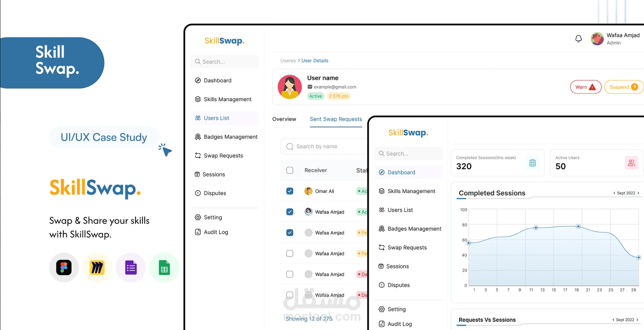Click the orange Suspend button

tap(624, 87)
